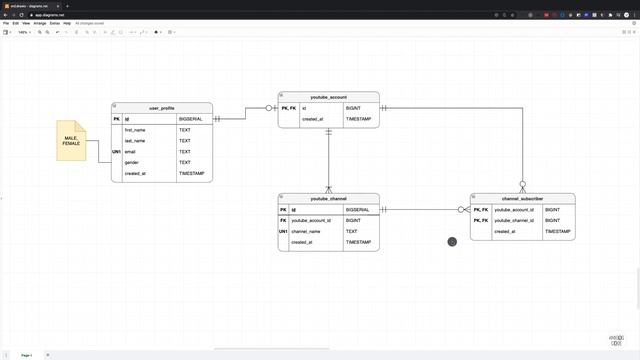Toggle the shadow toolbar icon
The height and width of the screenshot is (360, 640).
pos(121,32)
